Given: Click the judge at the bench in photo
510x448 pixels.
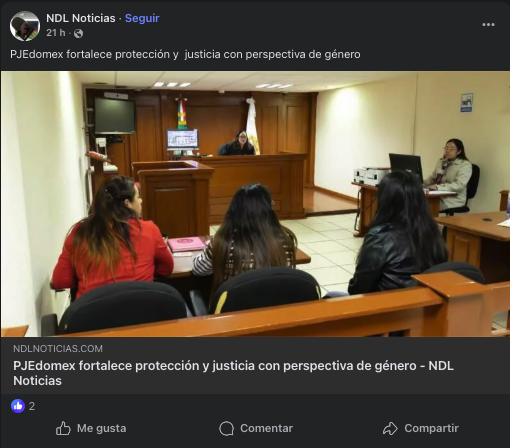Looking at the screenshot, I should click(240, 143).
